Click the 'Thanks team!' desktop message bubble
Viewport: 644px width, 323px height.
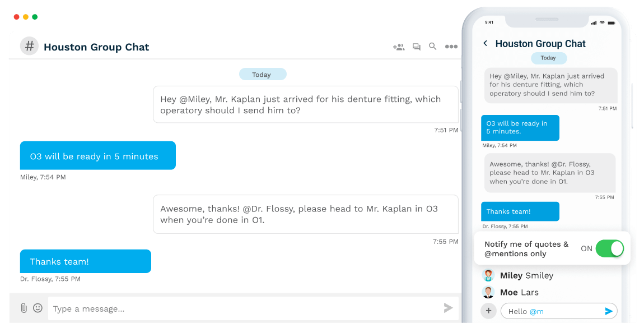[85, 261]
